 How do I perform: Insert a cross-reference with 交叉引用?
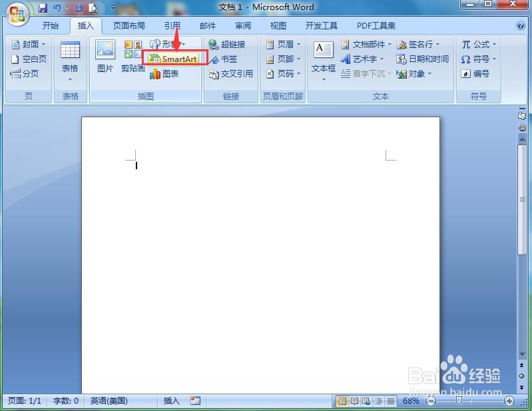pos(231,74)
